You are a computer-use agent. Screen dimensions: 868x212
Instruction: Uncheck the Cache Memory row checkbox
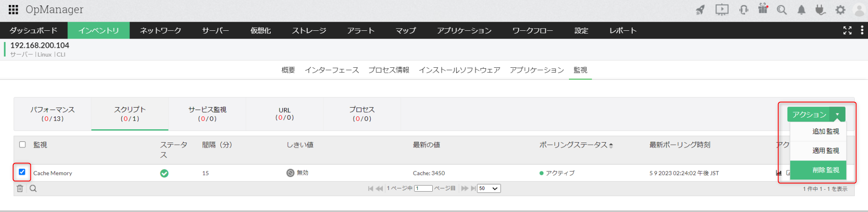coord(22,172)
